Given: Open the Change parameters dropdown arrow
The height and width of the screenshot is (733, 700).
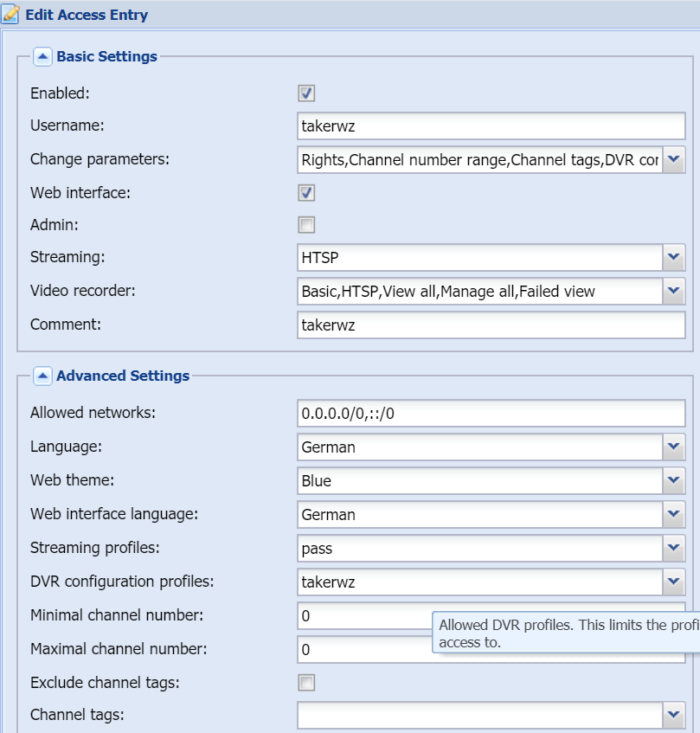Looking at the screenshot, I should pyautogui.click(x=674, y=160).
